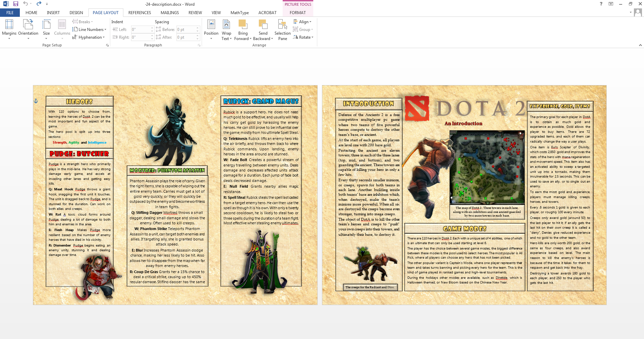Click the user account avatar icon

[638, 13]
